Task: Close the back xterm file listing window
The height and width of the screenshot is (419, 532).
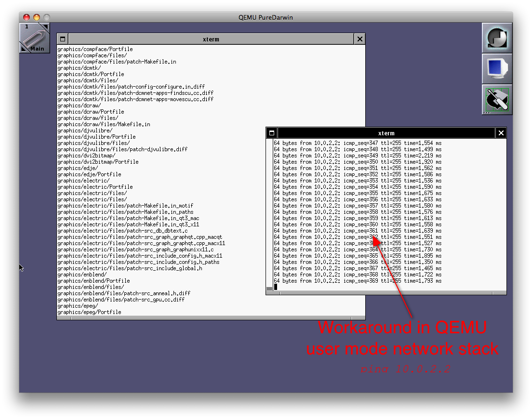Action: (360, 39)
